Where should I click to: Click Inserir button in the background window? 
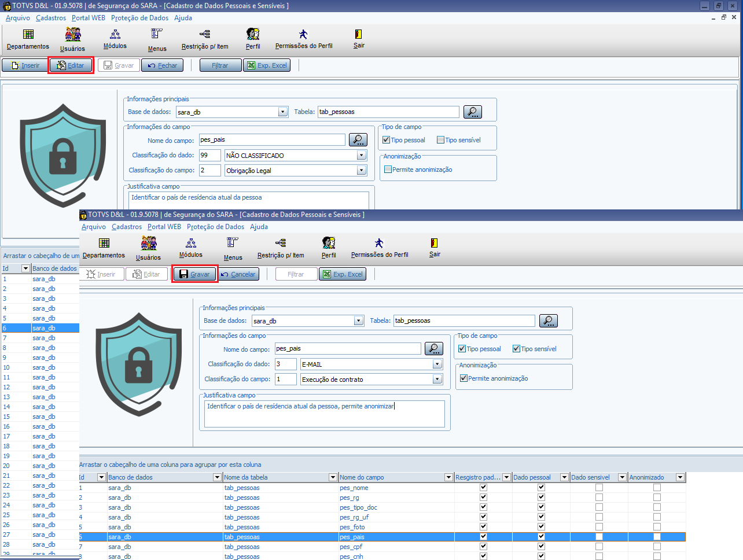point(25,65)
